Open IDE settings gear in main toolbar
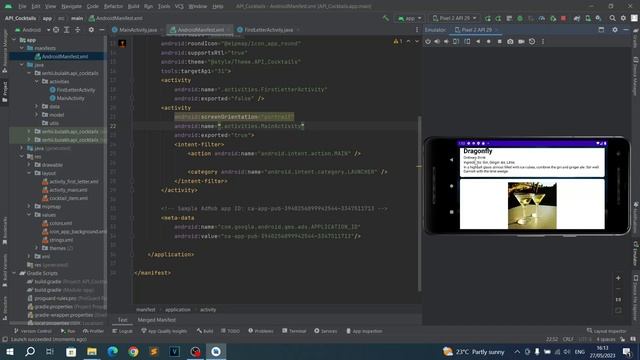 [x=623, y=18]
